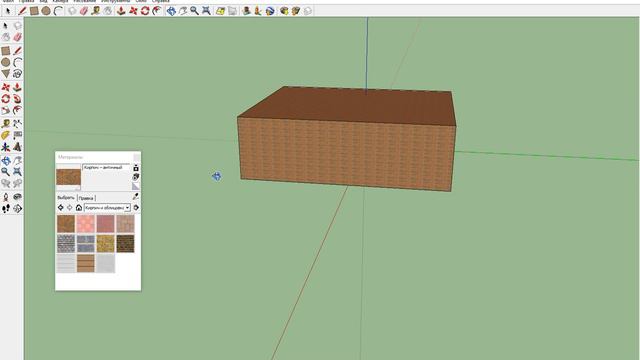
Task: Click Position Camera tool in left palette
Action: (6, 197)
